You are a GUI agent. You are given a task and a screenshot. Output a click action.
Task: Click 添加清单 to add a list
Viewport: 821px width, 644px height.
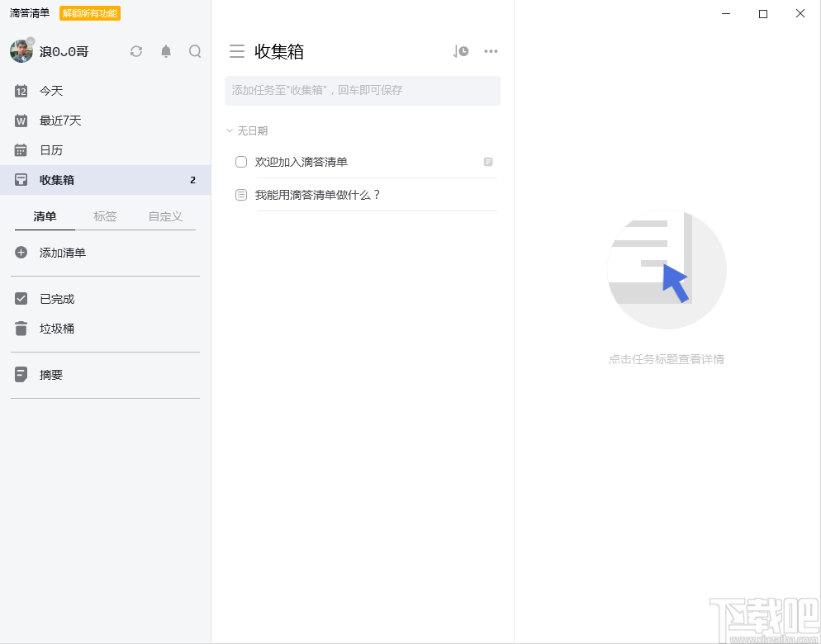point(63,253)
